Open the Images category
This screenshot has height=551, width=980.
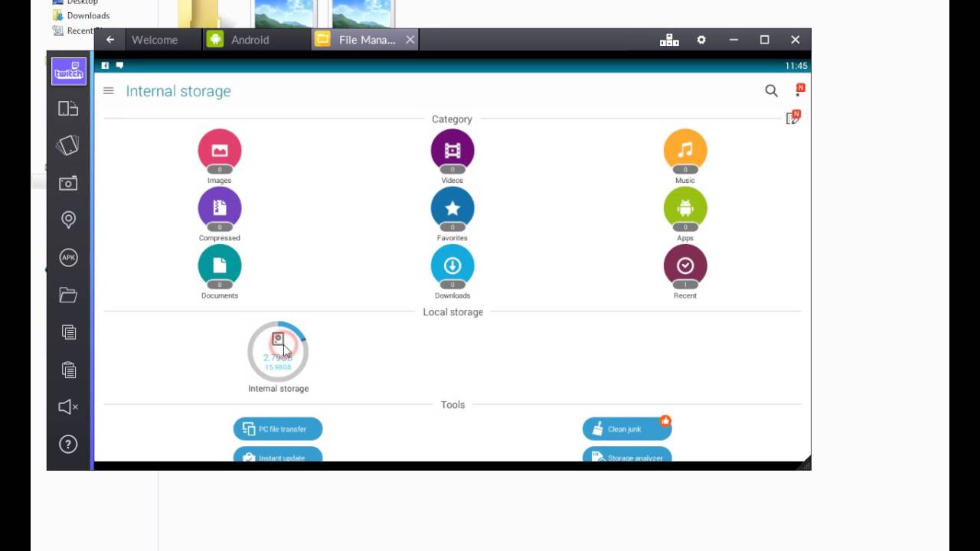pyautogui.click(x=220, y=155)
